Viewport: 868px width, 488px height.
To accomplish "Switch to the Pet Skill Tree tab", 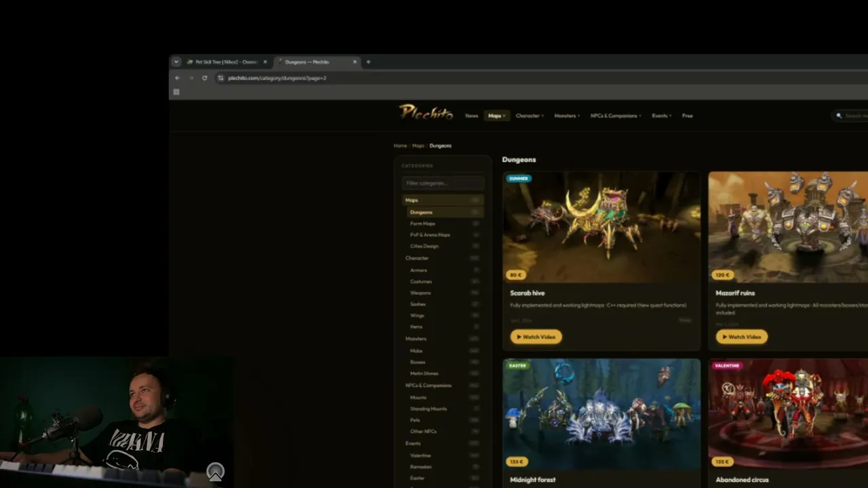I will tap(227, 62).
